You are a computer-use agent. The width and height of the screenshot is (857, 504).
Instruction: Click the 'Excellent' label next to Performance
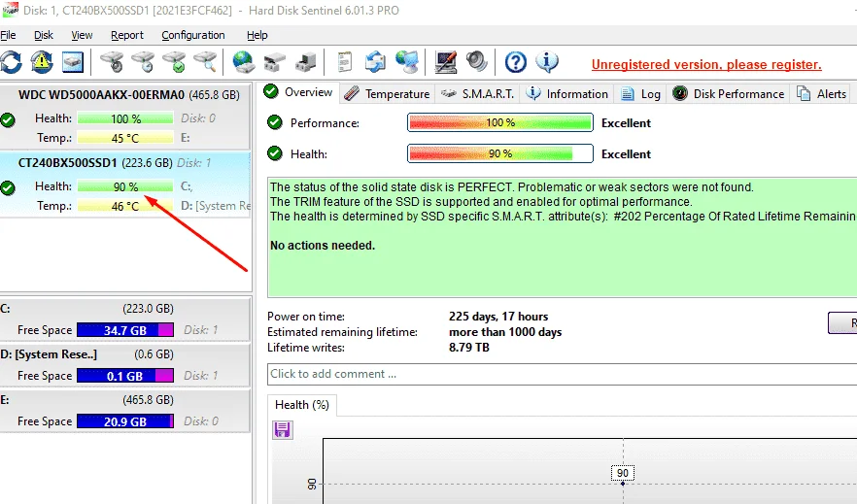click(x=626, y=123)
